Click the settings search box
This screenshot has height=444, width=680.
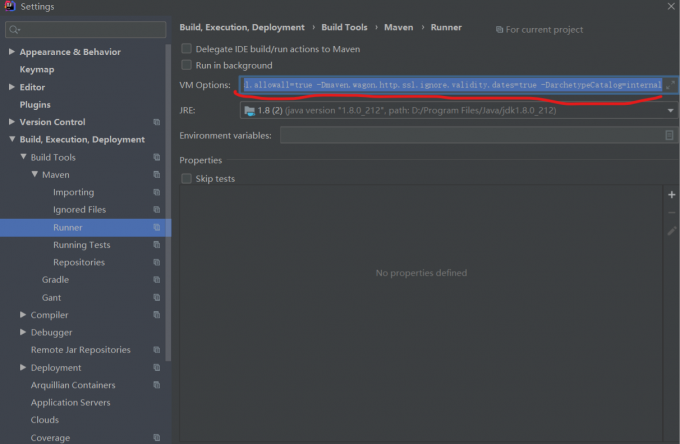point(85,29)
